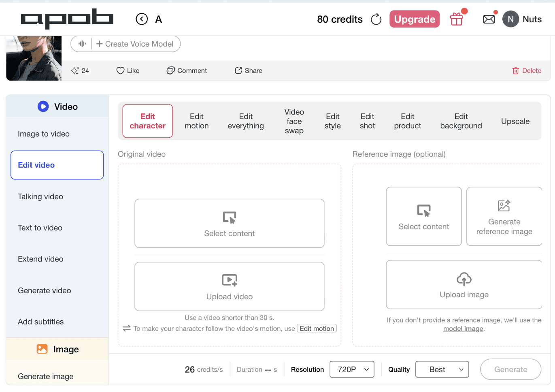555x392 pixels.
Task: Click the Video section play icon
Action: (x=43, y=107)
